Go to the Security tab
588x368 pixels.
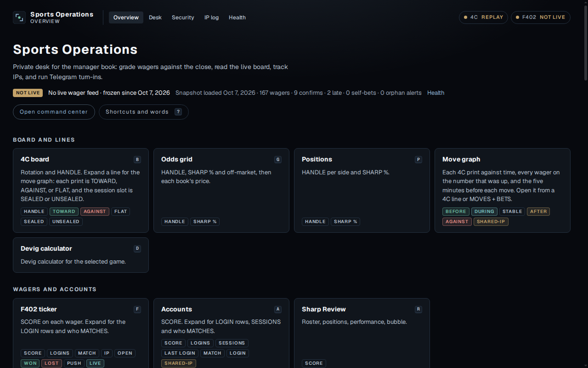[183, 17]
